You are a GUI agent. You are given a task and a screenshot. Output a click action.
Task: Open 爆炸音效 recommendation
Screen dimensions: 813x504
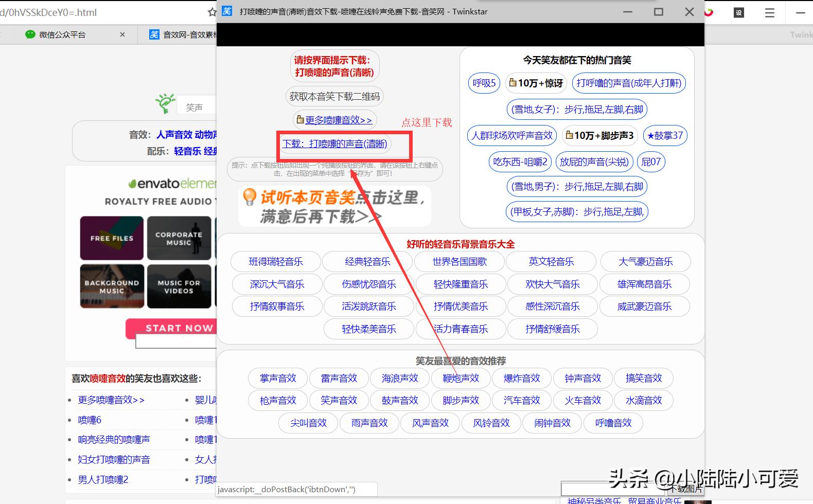click(522, 379)
